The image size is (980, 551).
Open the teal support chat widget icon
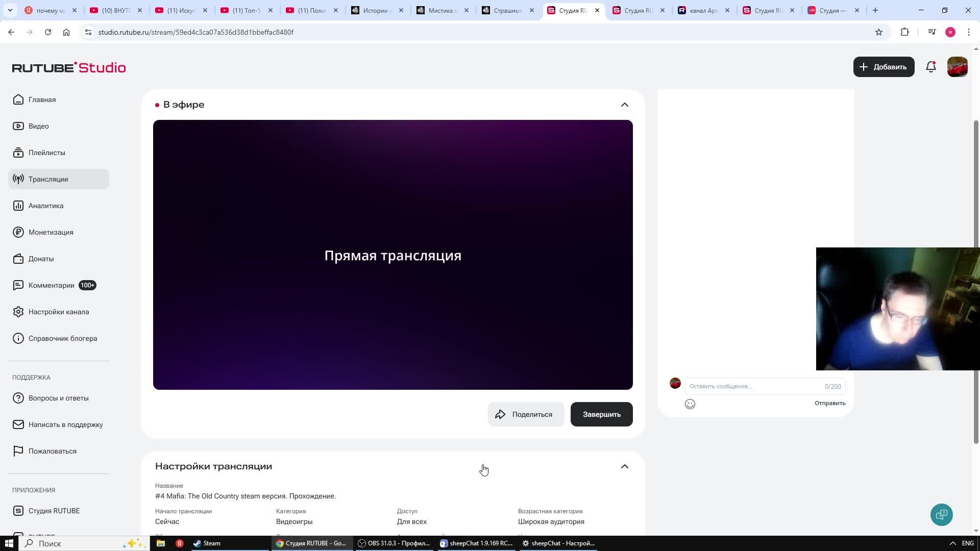point(941,514)
